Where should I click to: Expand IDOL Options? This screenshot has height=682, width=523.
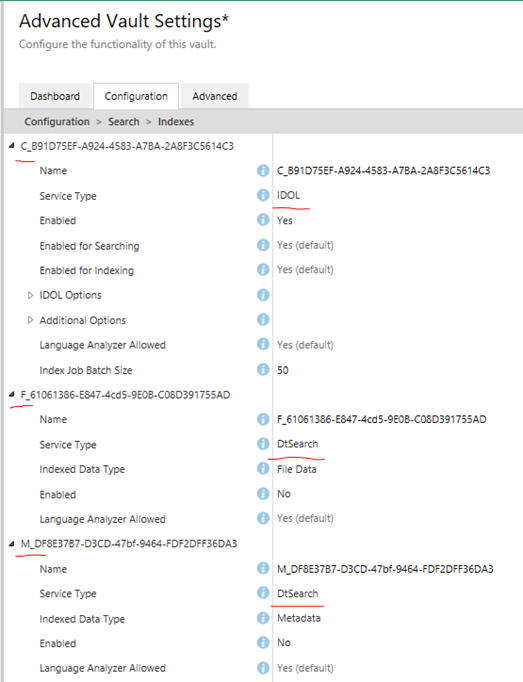pyautogui.click(x=30, y=295)
